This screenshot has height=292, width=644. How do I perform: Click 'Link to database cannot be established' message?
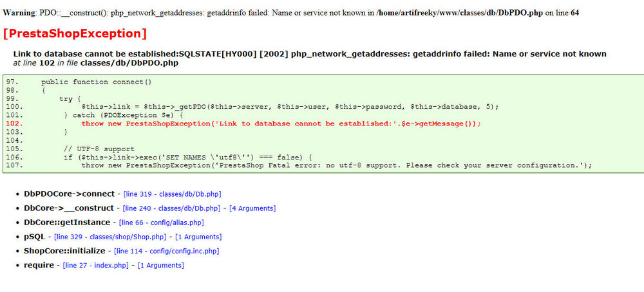[x=310, y=54]
